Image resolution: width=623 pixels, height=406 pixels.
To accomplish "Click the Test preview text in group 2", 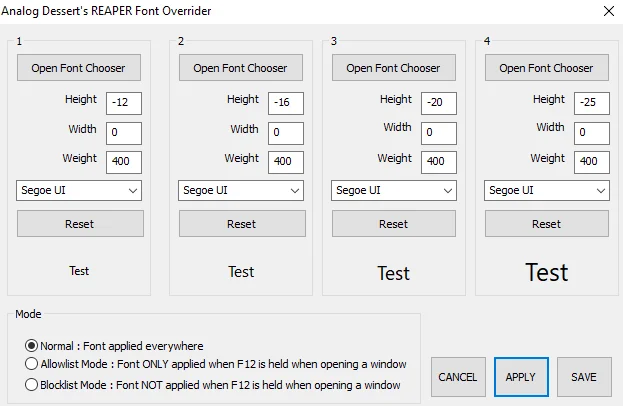I will (x=241, y=272).
